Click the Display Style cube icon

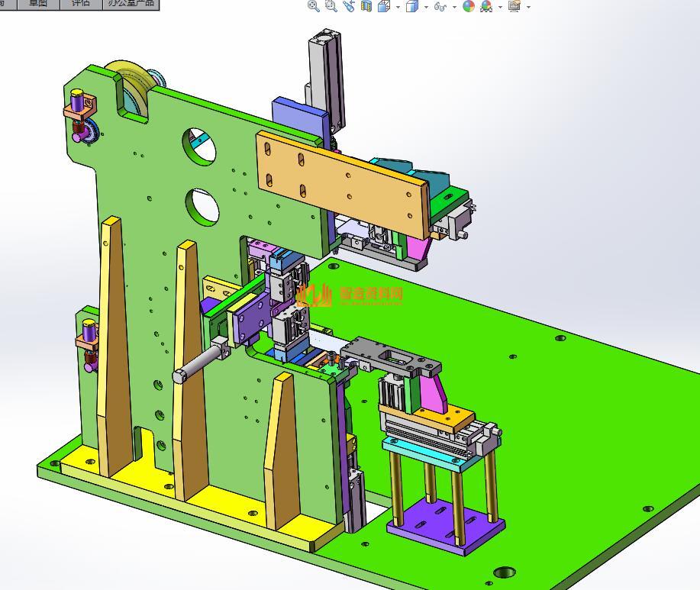[x=412, y=6]
